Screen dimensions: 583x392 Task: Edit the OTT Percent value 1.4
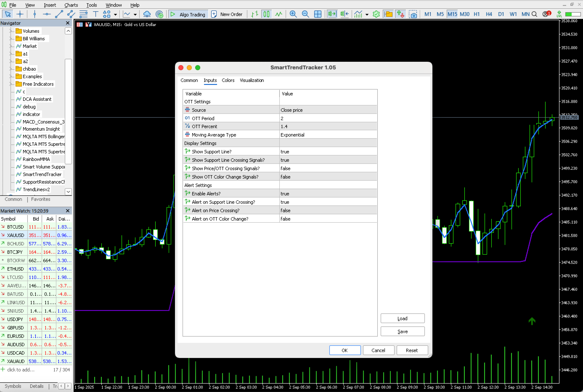pyautogui.click(x=328, y=126)
